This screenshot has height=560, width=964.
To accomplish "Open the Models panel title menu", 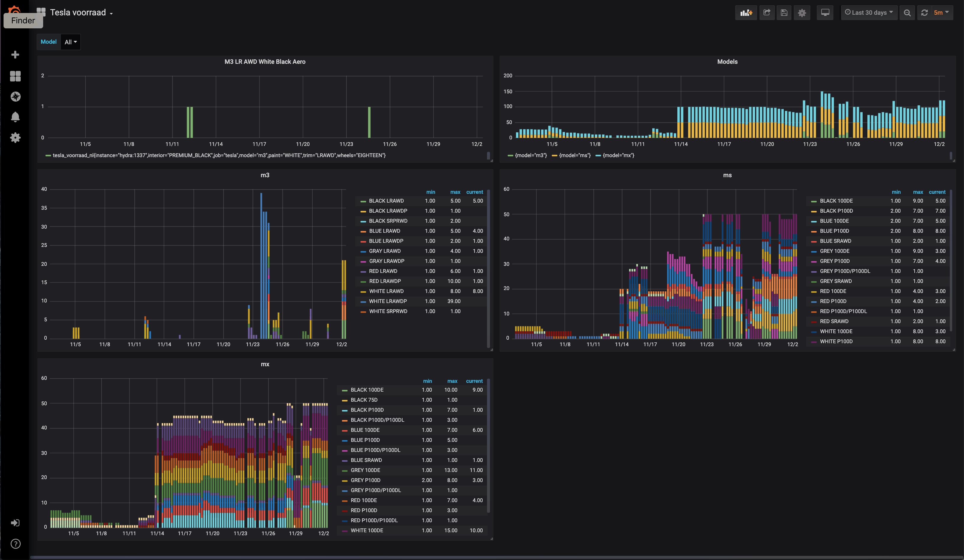I will (x=727, y=61).
